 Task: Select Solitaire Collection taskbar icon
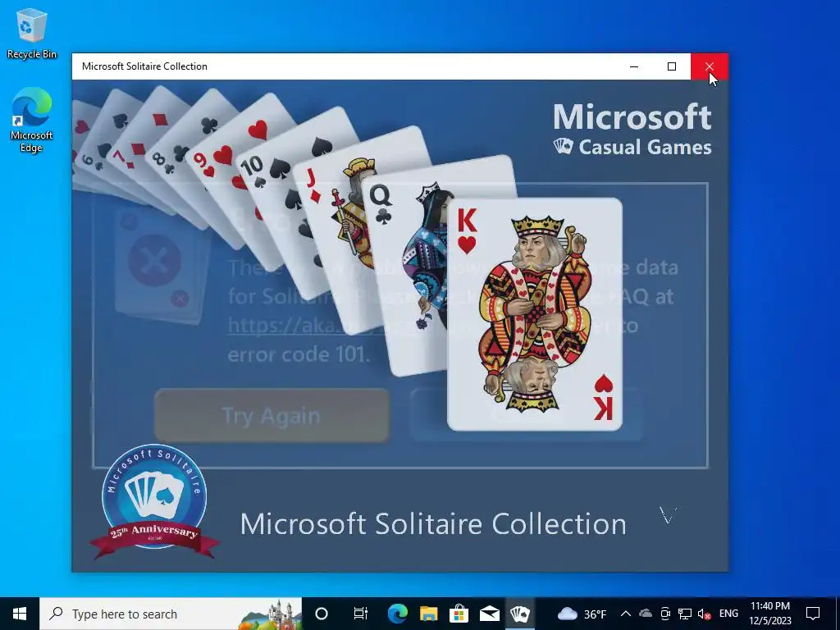click(519, 614)
